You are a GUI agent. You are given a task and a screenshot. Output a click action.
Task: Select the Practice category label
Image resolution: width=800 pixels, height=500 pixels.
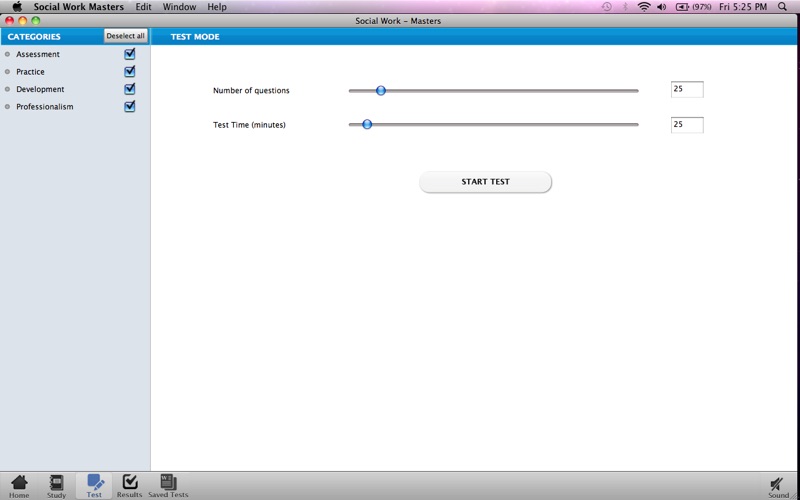[30, 71]
